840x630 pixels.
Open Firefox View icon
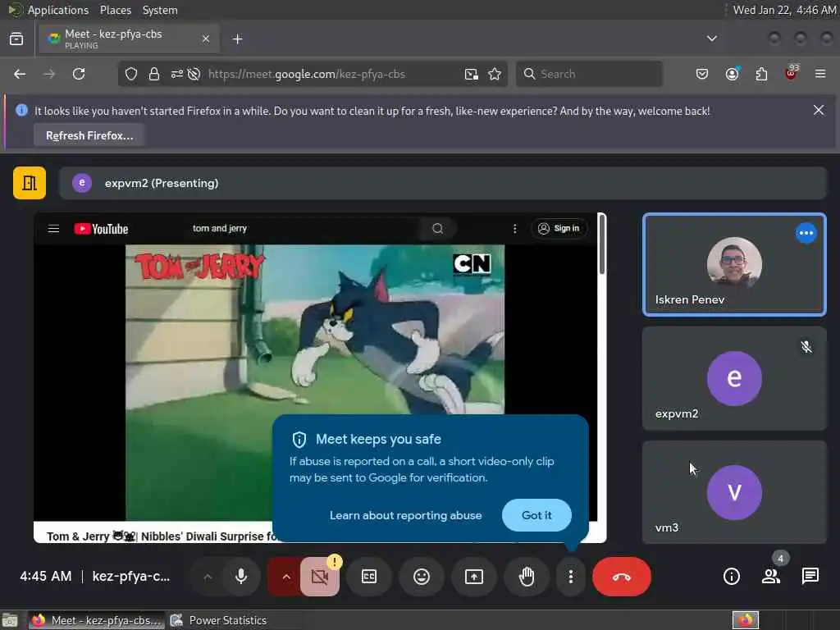16,39
